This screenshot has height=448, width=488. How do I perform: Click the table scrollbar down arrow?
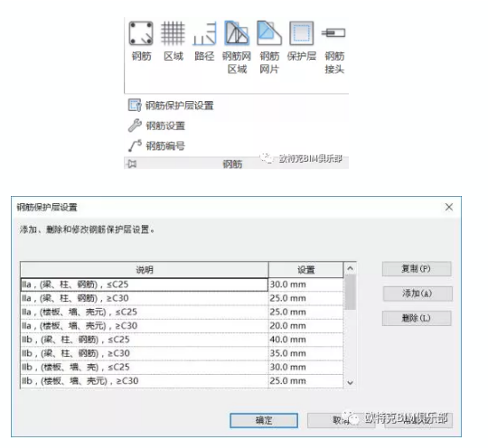(x=350, y=382)
